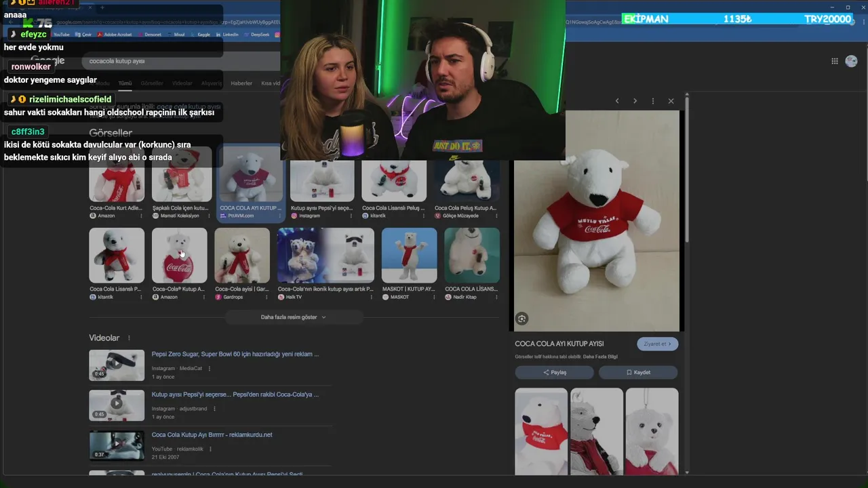The width and height of the screenshot is (868, 488).
Task: Open the Kaggle bookmark
Action: pos(199,34)
